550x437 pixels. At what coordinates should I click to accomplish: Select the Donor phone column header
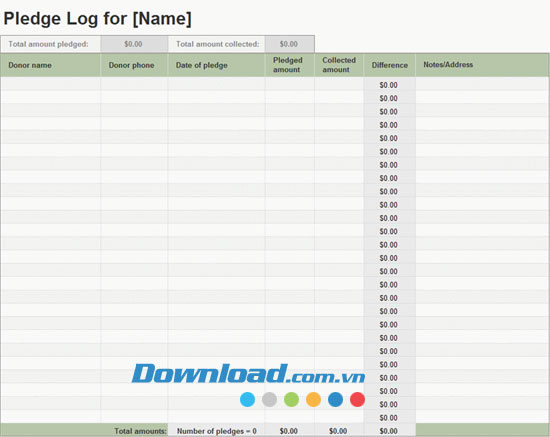[x=134, y=65]
